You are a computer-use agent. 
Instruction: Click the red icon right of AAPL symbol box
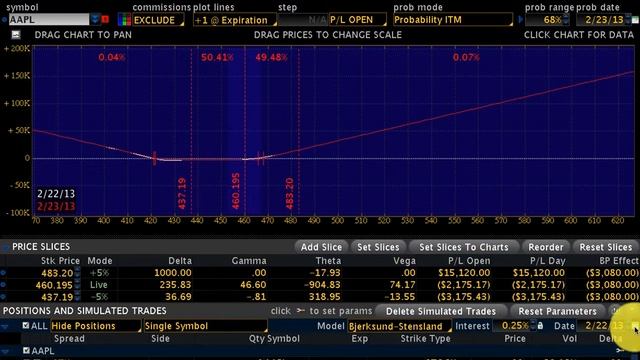click(x=105, y=19)
